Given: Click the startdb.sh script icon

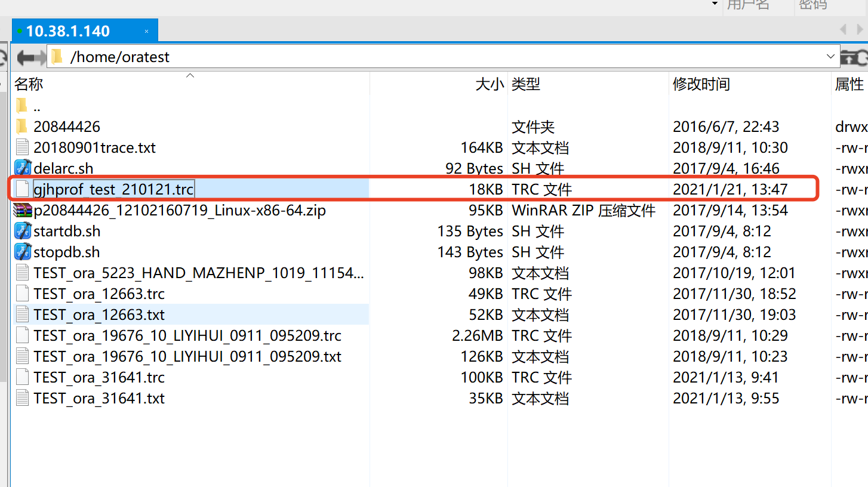Looking at the screenshot, I should point(23,231).
